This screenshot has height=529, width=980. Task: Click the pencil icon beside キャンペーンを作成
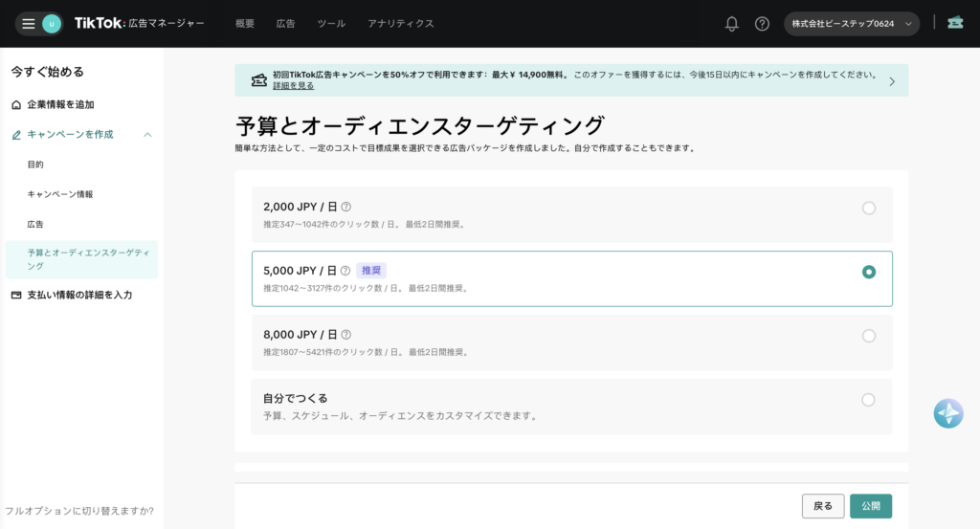(x=16, y=134)
